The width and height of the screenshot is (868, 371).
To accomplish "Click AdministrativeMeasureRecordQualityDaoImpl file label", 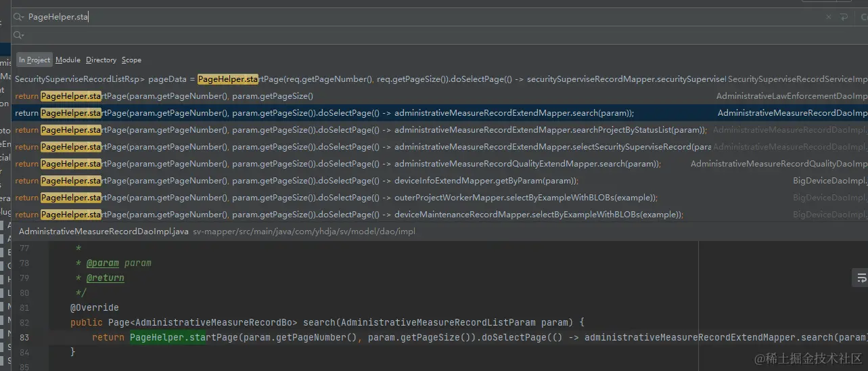I will point(779,164).
